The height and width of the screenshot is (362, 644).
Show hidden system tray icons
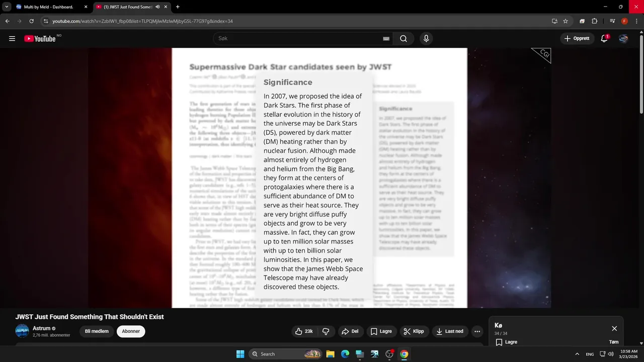point(578,354)
